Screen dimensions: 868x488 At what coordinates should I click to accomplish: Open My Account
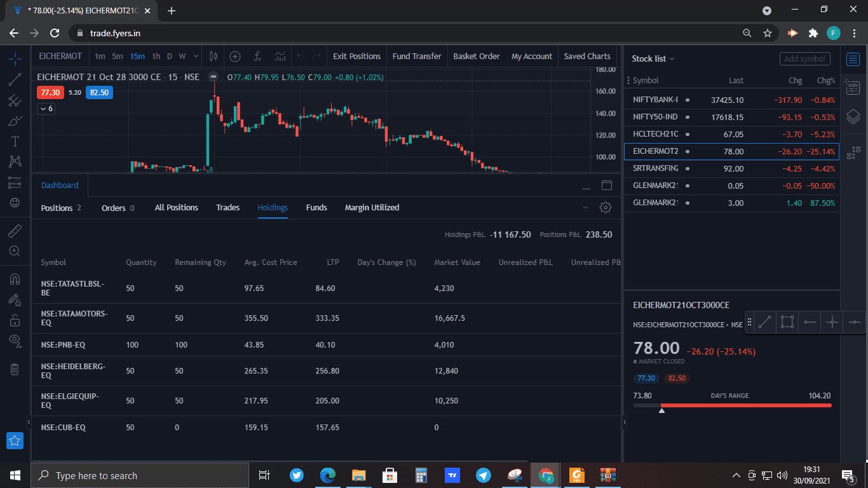click(532, 56)
